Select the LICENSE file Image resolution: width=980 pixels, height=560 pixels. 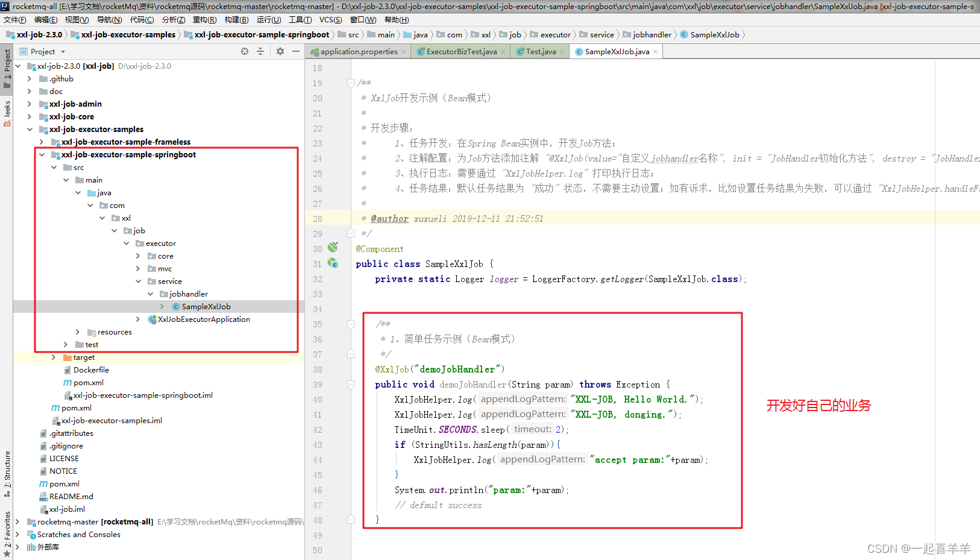[x=64, y=458]
